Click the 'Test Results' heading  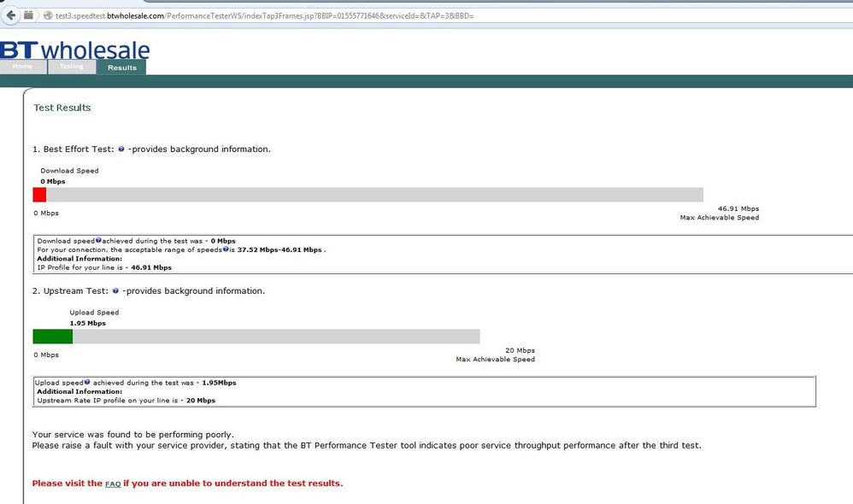click(x=62, y=108)
